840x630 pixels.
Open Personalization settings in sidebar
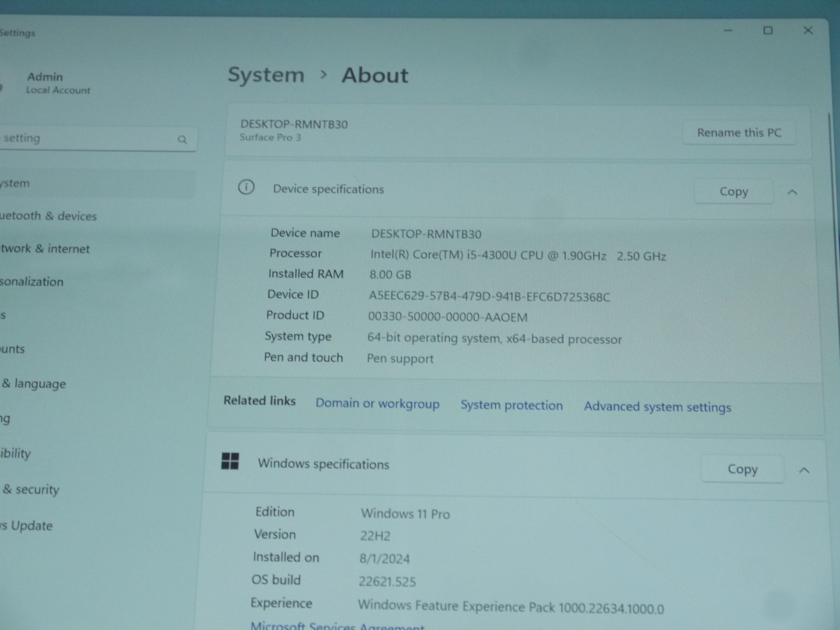[x=31, y=281]
